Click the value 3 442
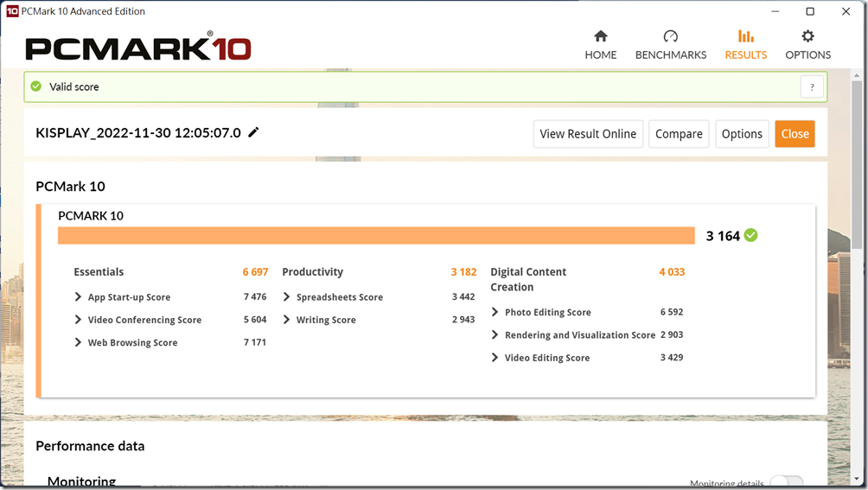 [x=463, y=297]
